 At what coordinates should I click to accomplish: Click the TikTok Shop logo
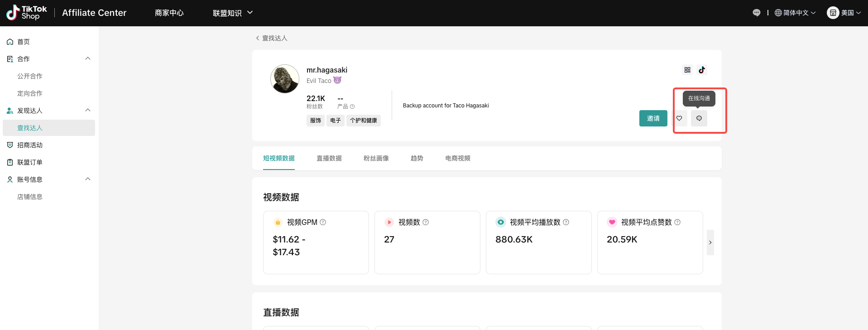coord(27,13)
